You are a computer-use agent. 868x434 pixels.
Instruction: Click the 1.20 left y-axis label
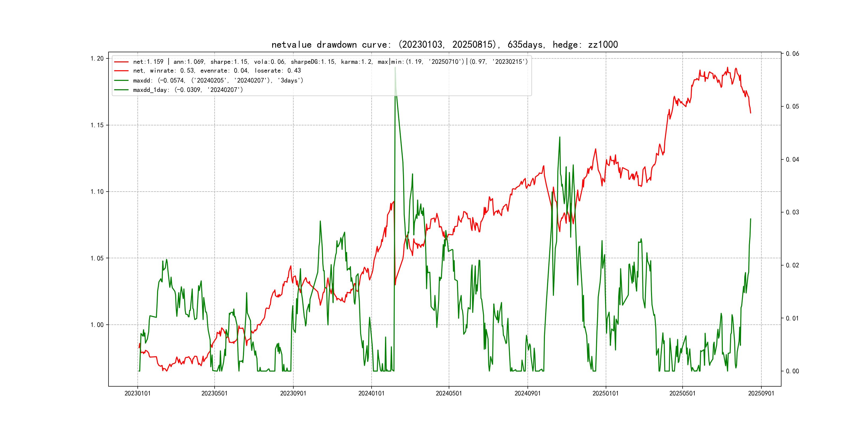pos(97,59)
